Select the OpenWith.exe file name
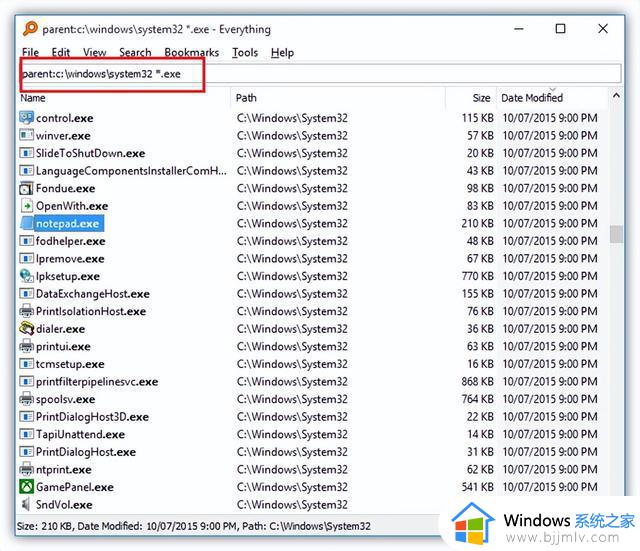The height and width of the screenshot is (551, 640). click(72, 206)
